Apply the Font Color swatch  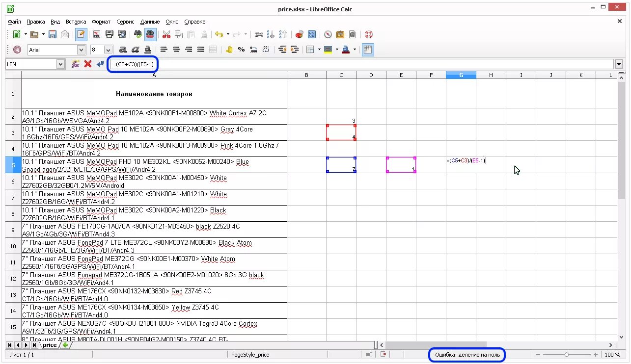click(x=346, y=50)
